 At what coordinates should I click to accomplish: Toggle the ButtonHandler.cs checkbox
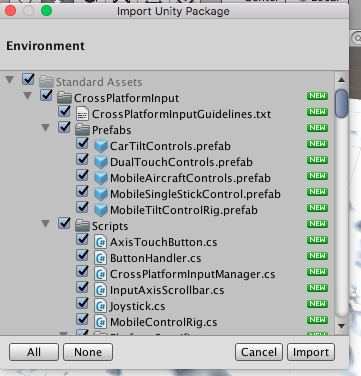point(82,255)
